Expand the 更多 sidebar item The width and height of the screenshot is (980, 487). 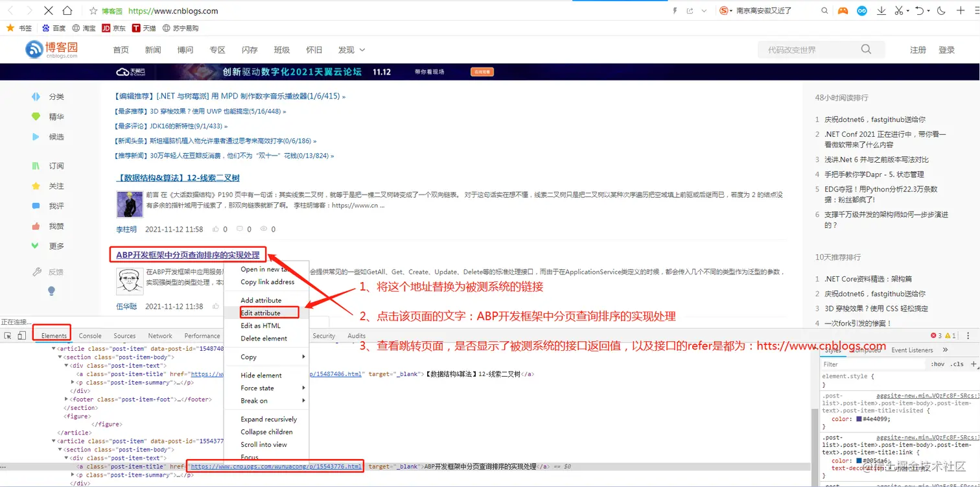tap(48, 246)
